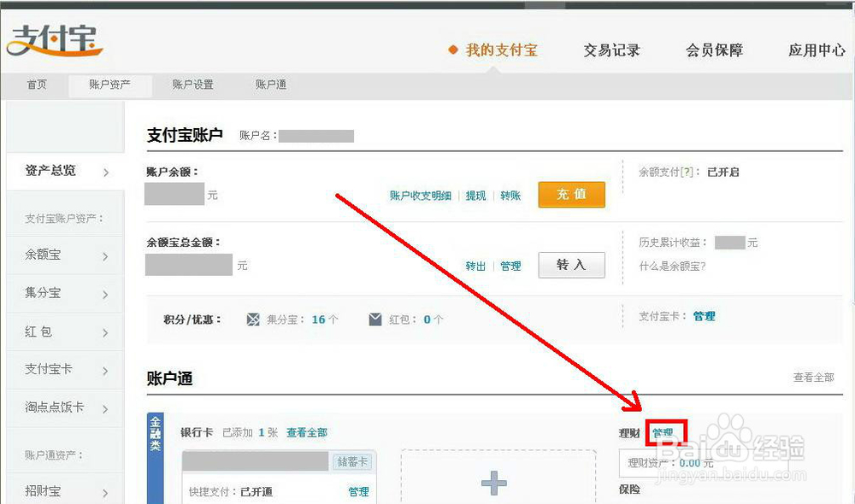Click the 提现 link
Screen dimensions: 855x504
(x=475, y=196)
